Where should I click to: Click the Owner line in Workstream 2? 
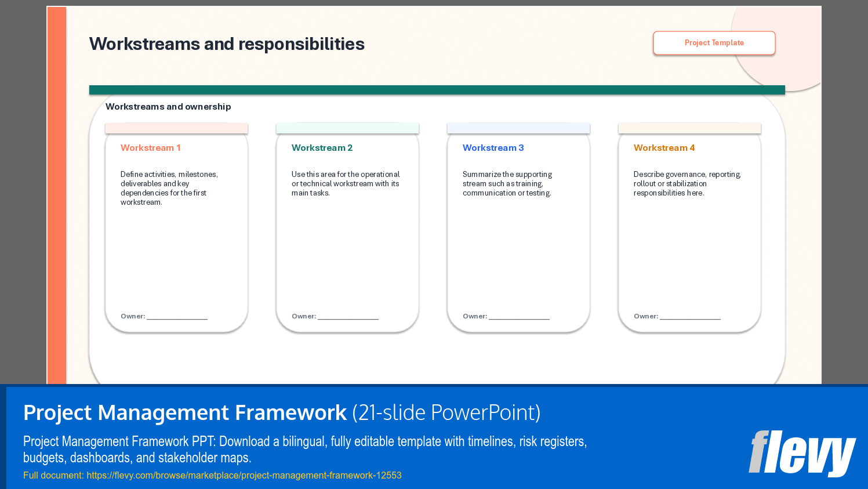pyautogui.click(x=335, y=316)
